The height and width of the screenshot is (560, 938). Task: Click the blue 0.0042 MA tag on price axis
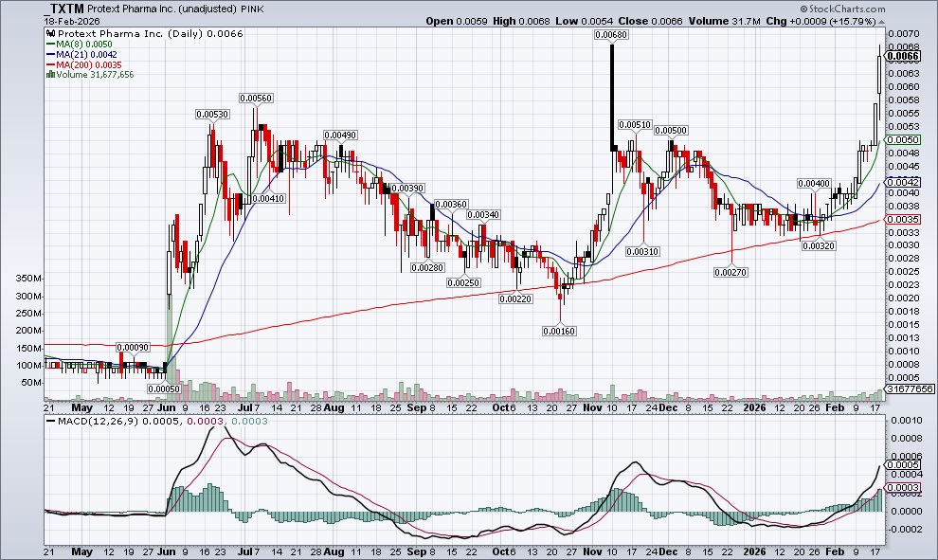(903, 183)
